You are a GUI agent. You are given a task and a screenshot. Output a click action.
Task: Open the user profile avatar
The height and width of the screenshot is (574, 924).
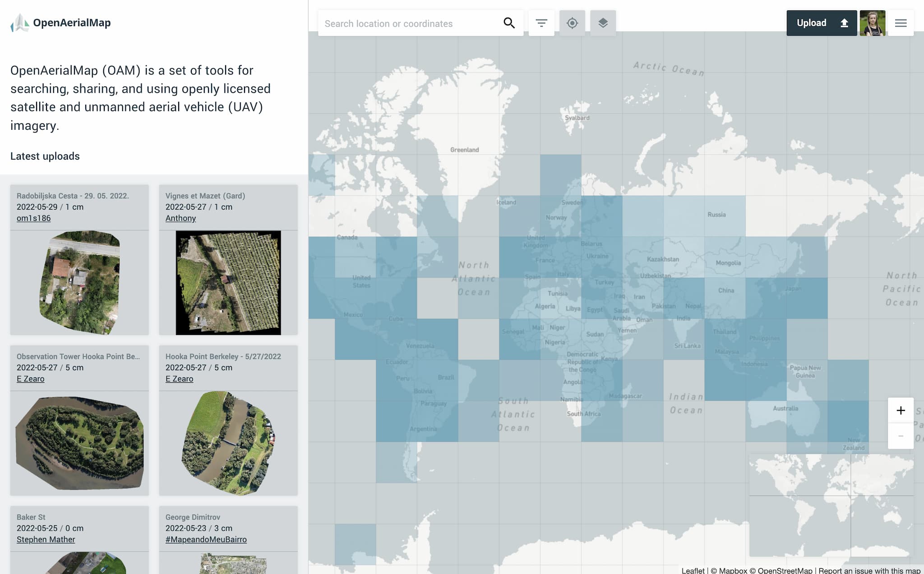click(872, 23)
